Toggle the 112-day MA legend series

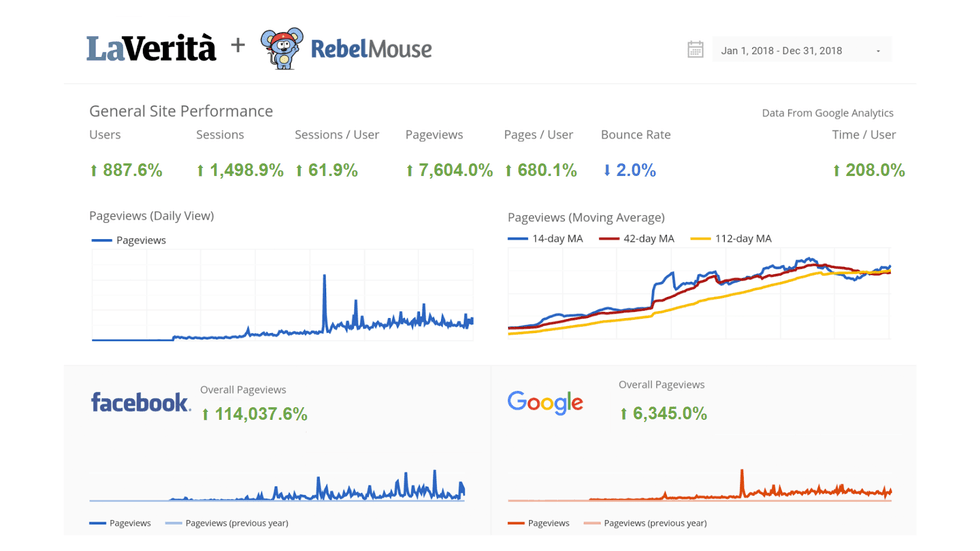pyautogui.click(x=730, y=239)
